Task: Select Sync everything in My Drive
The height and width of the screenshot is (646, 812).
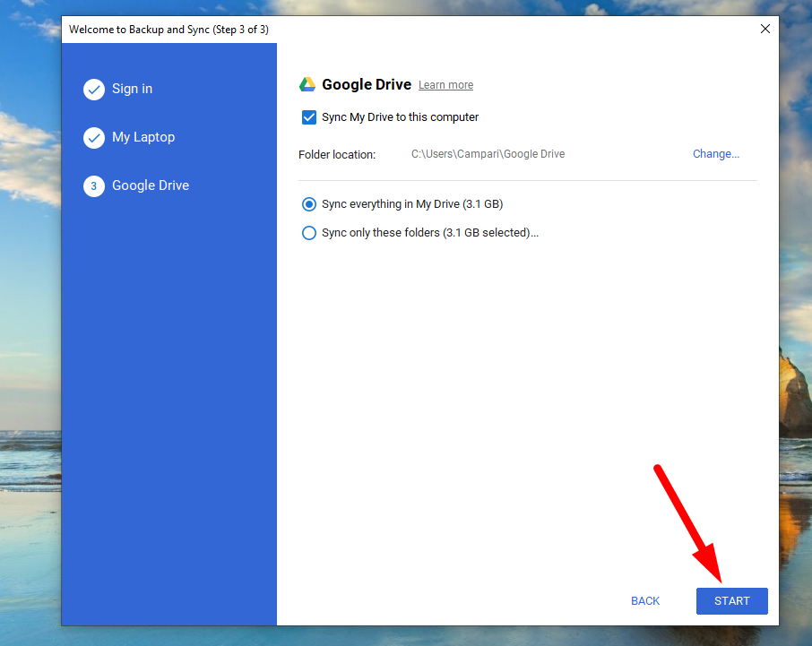Action: pos(309,204)
